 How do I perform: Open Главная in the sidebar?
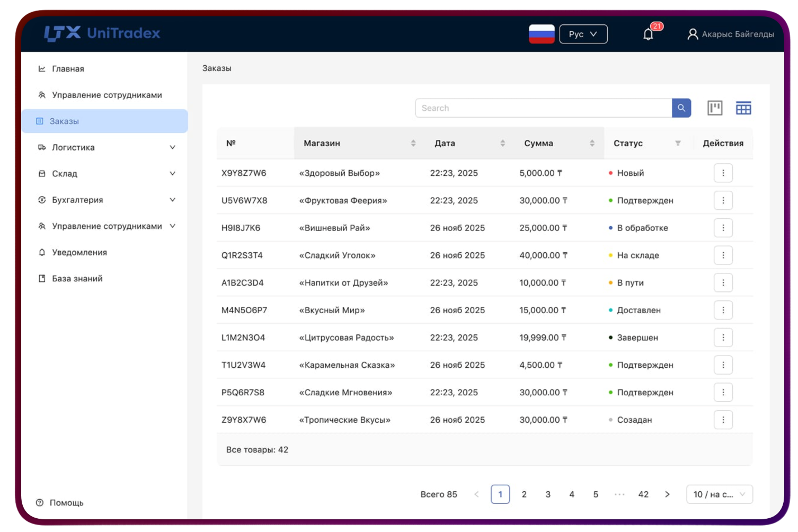pos(68,69)
